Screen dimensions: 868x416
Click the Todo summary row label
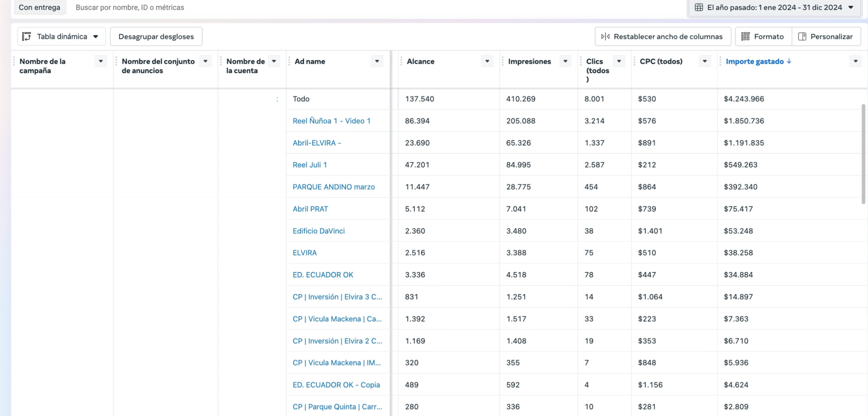[x=301, y=99]
